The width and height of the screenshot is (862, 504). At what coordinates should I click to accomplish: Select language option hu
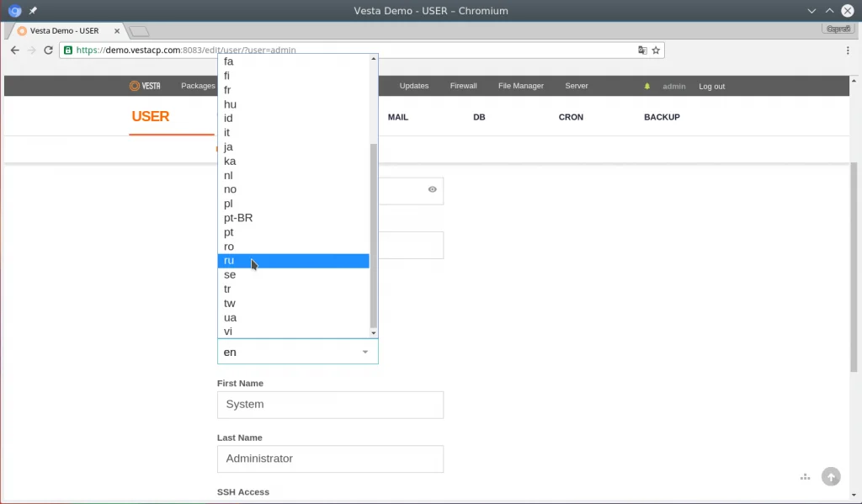[294, 104]
